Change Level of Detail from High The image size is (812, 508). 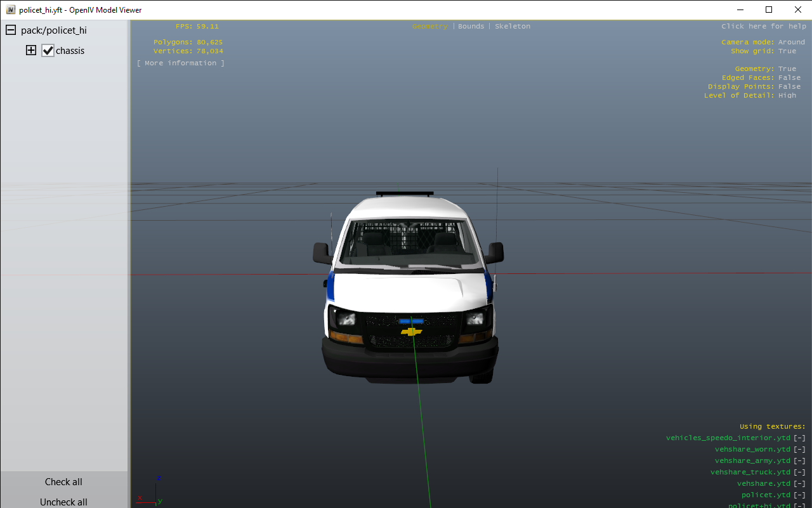[x=787, y=96]
